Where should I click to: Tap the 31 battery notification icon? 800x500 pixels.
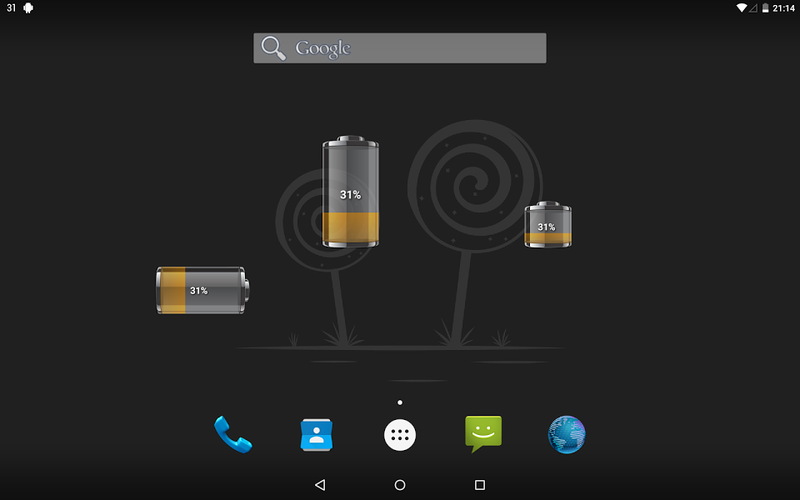pos(11,8)
